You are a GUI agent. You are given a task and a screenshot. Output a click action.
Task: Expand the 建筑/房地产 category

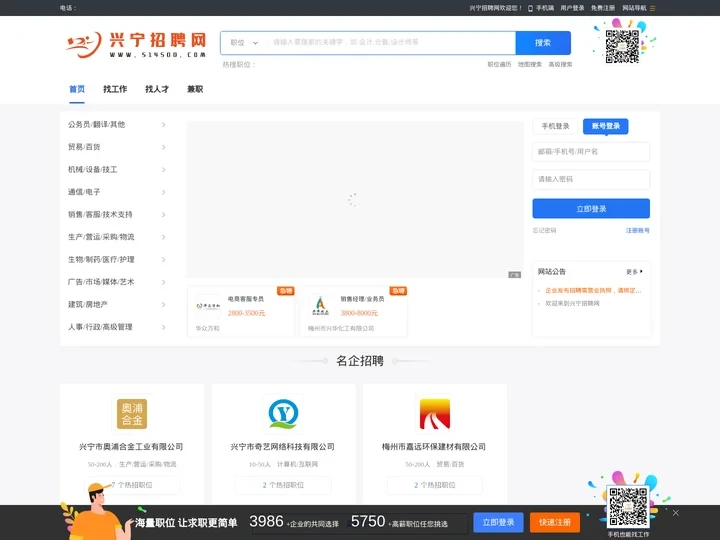[117, 304]
